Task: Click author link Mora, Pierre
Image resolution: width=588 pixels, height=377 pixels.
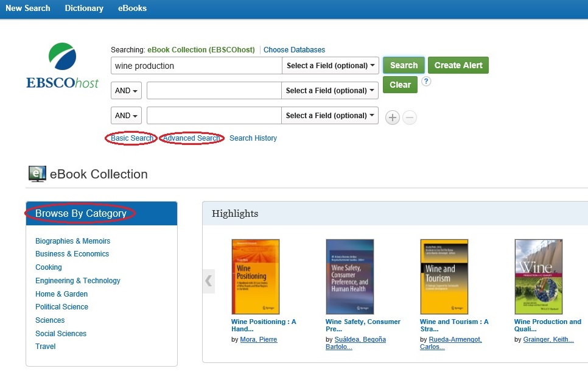Action: coord(258,339)
